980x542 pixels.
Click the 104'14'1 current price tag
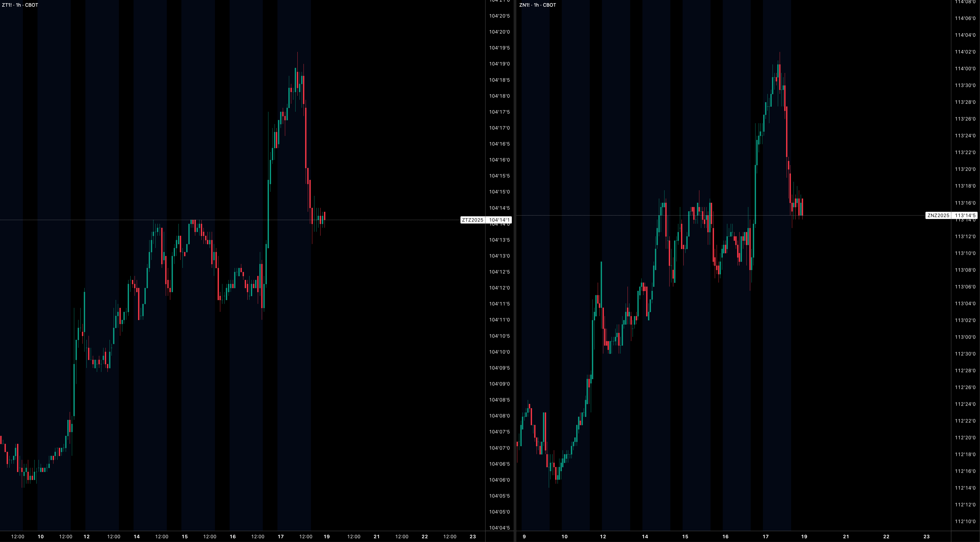pyautogui.click(x=499, y=220)
